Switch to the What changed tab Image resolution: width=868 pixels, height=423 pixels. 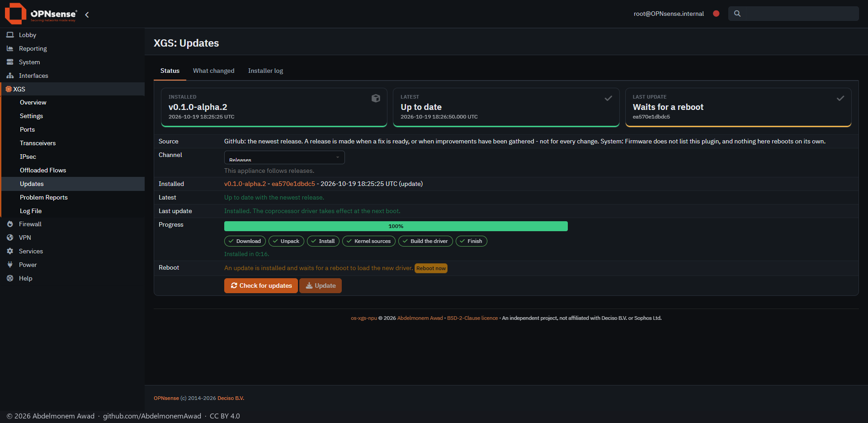coord(213,71)
